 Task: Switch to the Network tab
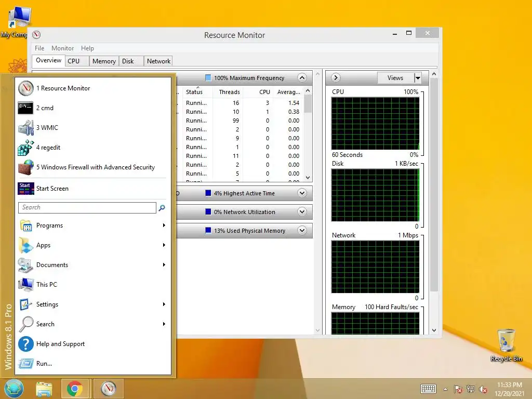tap(158, 61)
